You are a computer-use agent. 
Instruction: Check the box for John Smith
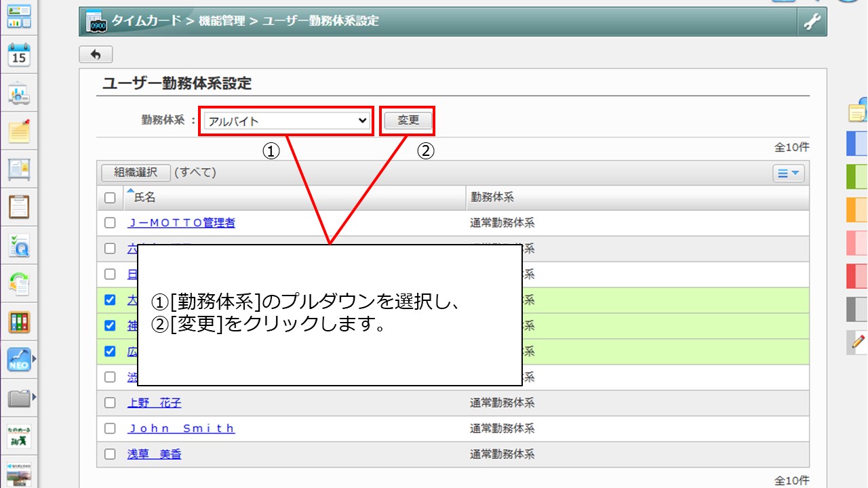point(110,428)
